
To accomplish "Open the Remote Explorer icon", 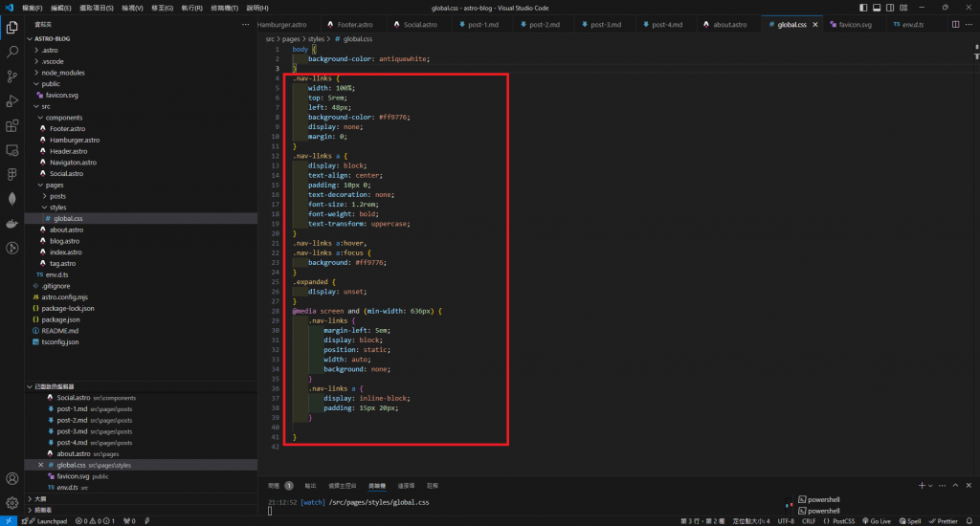I will pos(11,150).
